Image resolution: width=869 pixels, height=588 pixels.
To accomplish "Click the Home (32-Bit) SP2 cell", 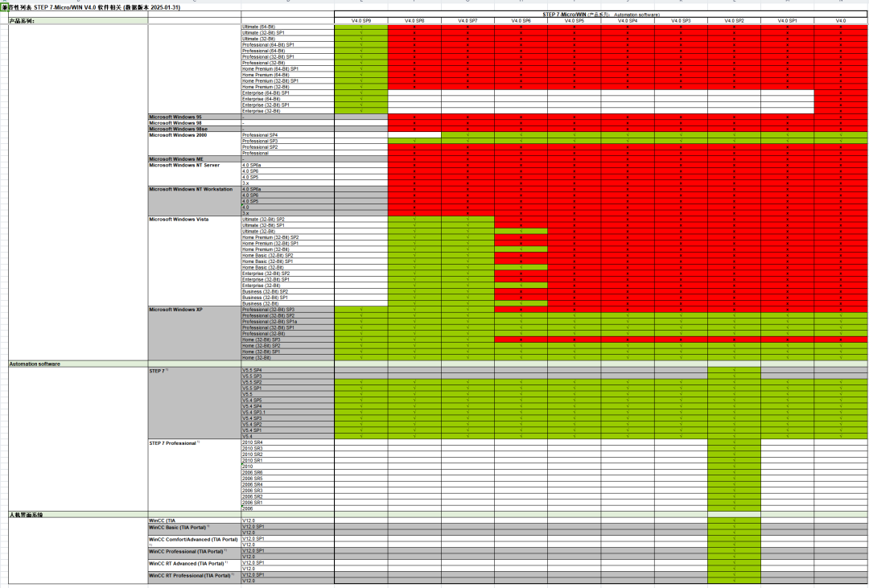I will [287, 346].
